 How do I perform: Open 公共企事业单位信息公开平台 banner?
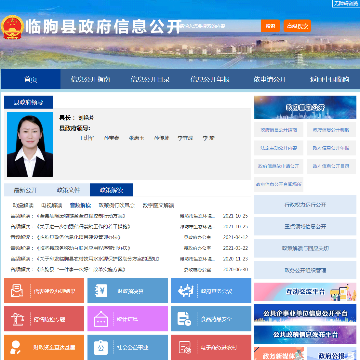305,313
